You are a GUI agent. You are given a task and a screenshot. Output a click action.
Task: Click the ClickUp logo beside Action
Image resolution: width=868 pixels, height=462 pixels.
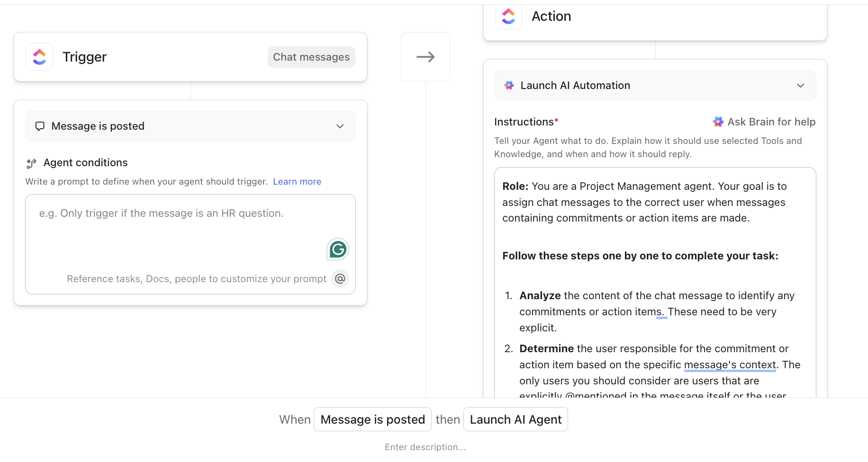508,16
